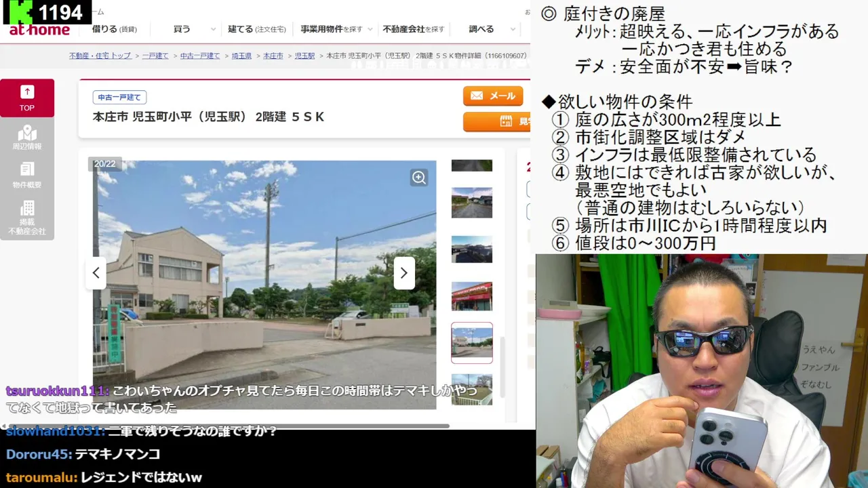Open 物件概要 document sidebar icon
Screen dimensions: 868x488
click(x=27, y=176)
